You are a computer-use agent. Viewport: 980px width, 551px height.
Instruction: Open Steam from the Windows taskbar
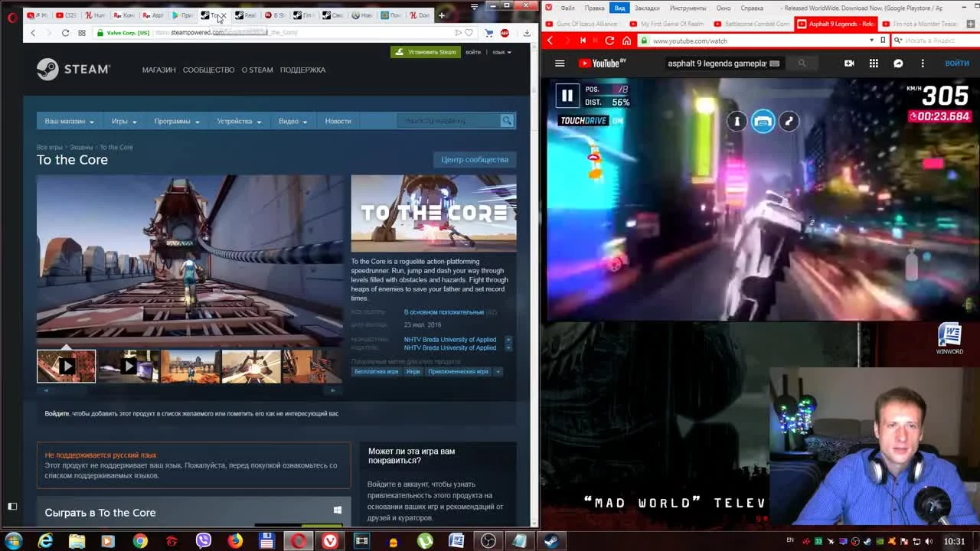point(550,541)
